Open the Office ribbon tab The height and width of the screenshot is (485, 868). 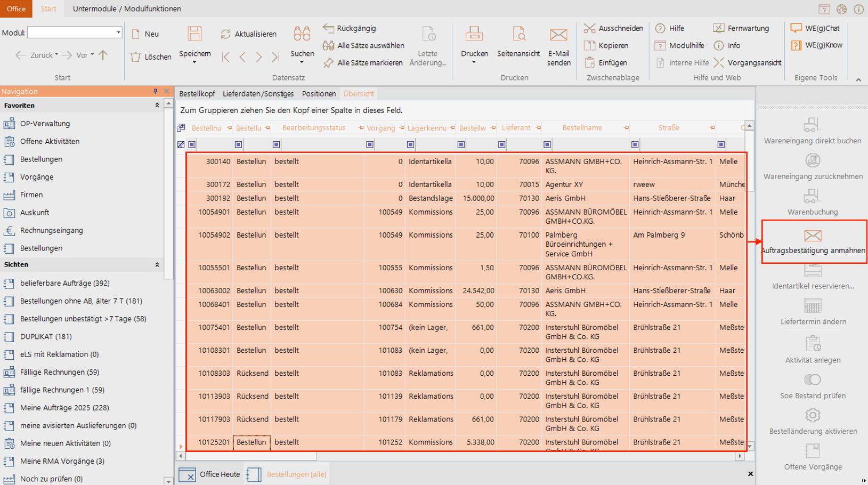pyautogui.click(x=16, y=9)
